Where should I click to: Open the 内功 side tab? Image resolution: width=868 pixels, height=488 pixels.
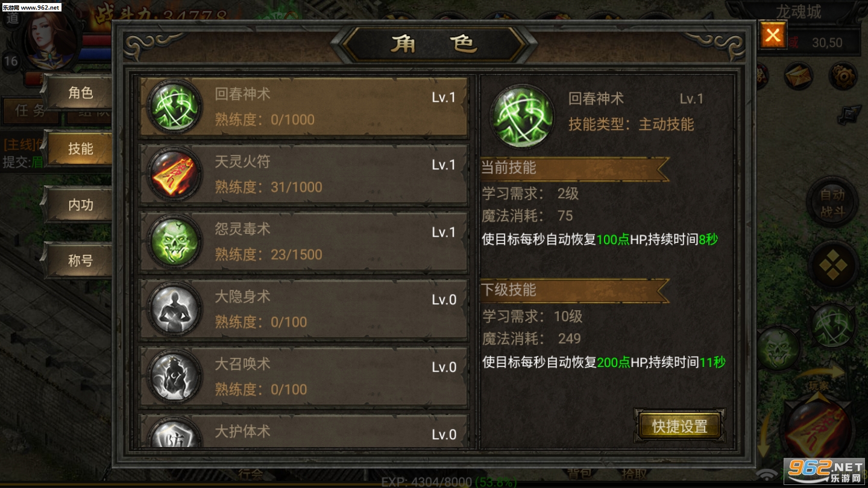tap(79, 205)
